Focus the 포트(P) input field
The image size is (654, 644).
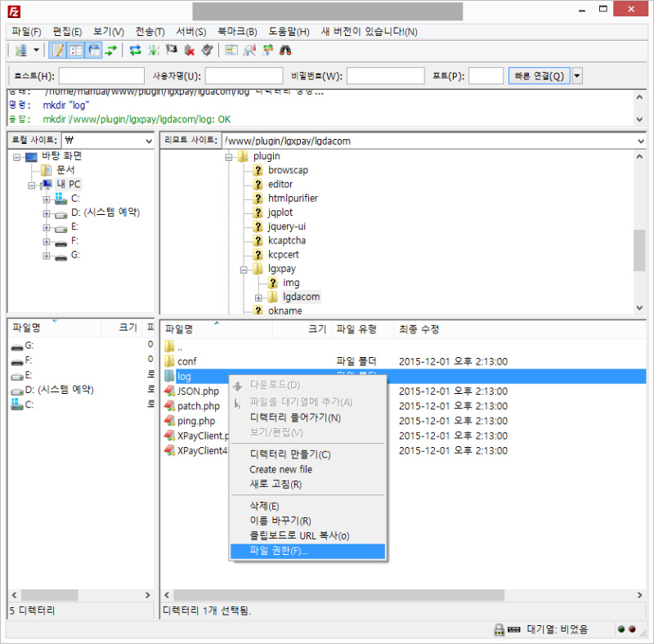(486, 76)
